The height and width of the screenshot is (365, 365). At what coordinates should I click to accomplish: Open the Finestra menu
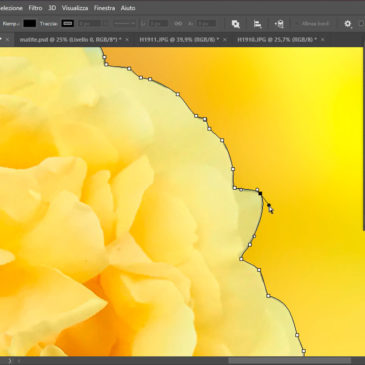[x=104, y=8]
